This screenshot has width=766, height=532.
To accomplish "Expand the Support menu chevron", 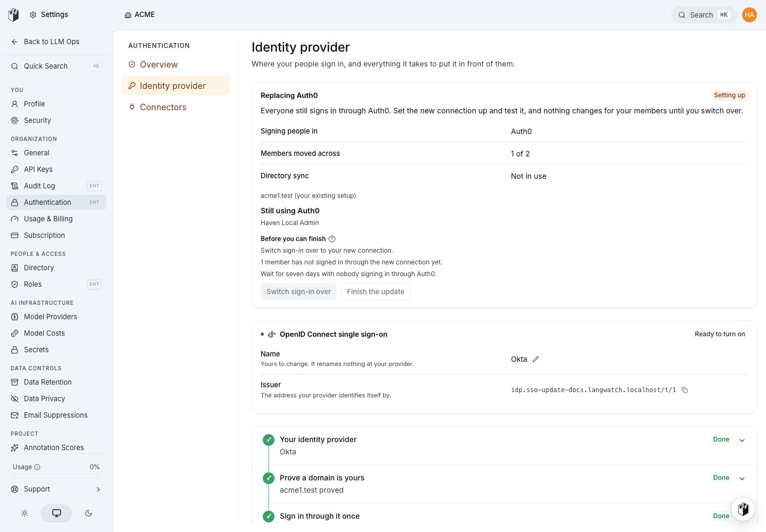I will (x=98, y=489).
